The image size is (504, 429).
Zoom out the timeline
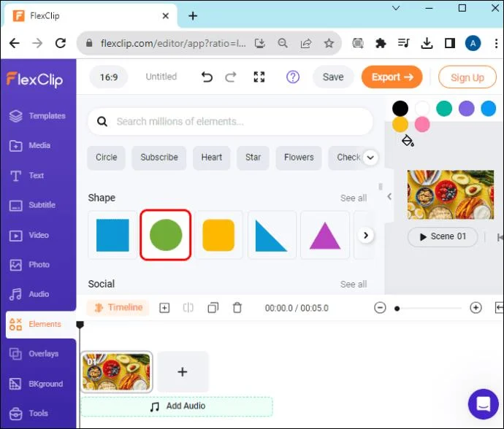tap(380, 308)
